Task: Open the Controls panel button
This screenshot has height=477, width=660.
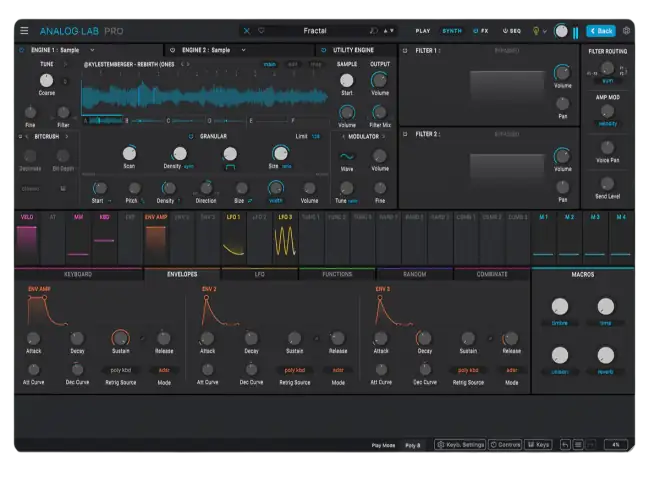Action: pyautogui.click(x=505, y=445)
